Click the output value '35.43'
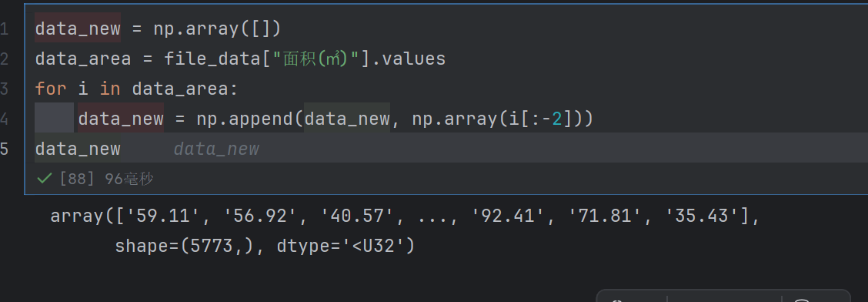 [702, 216]
